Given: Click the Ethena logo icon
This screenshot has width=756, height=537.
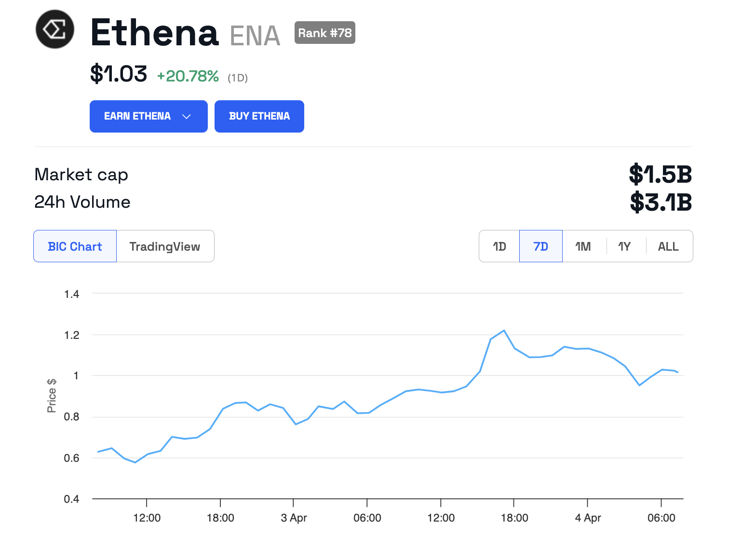Looking at the screenshot, I should coord(55,29).
